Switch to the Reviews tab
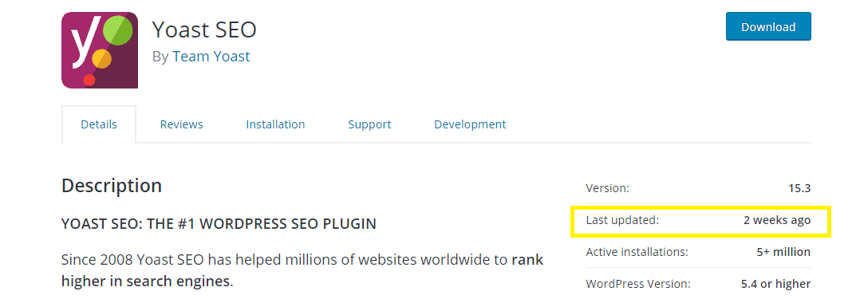868x299 pixels. tap(182, 124)
